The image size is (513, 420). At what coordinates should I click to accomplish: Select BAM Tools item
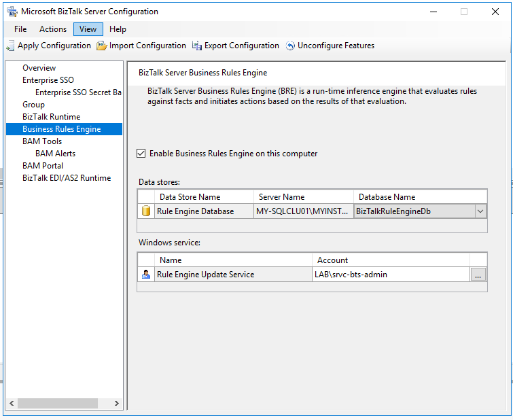point(42,141)
